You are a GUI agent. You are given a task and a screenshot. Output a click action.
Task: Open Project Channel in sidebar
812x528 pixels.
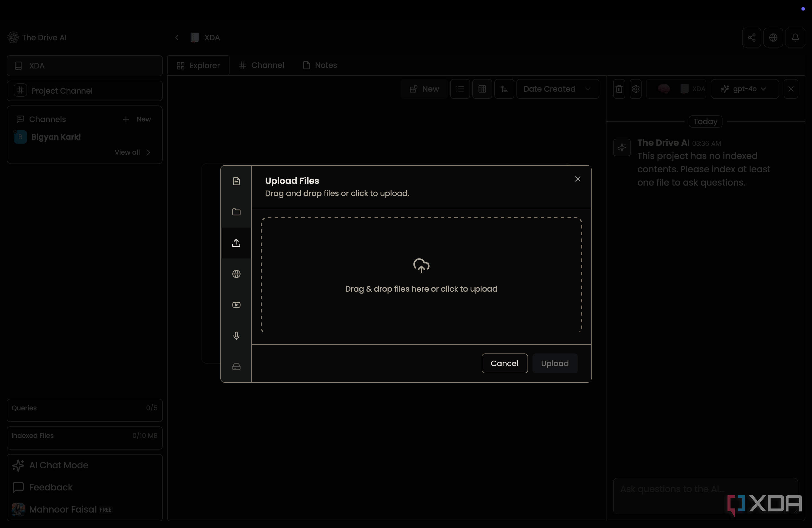85,91
